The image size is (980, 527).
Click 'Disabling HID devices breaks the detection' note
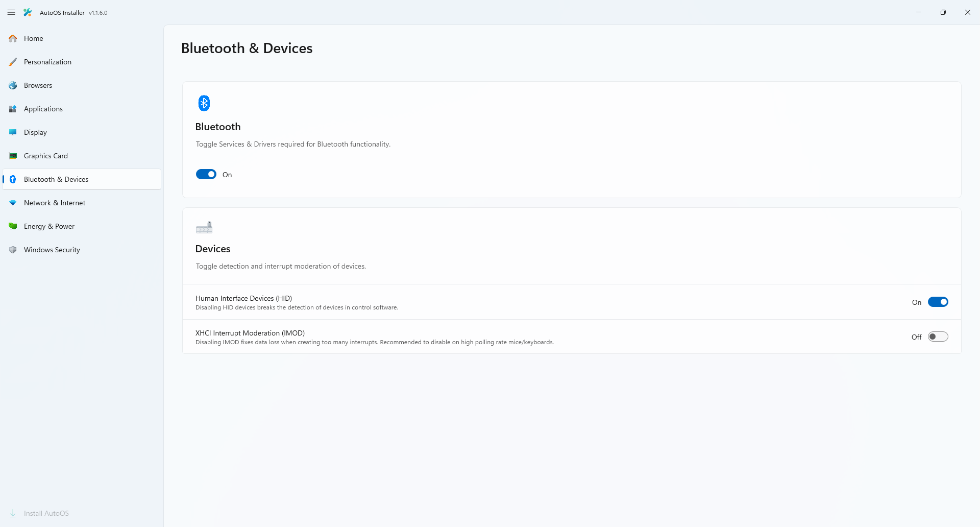pyautogui.click(x=297, y=307)
